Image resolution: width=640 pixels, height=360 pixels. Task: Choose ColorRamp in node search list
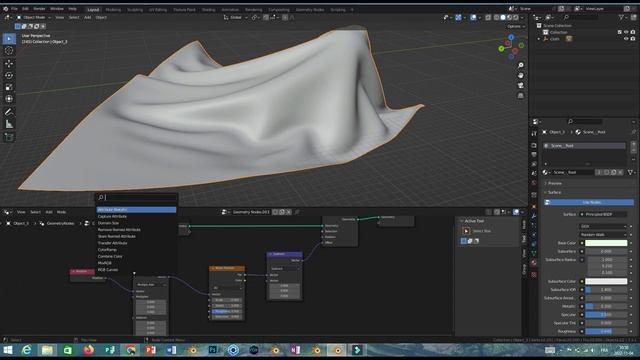(107, 250)
